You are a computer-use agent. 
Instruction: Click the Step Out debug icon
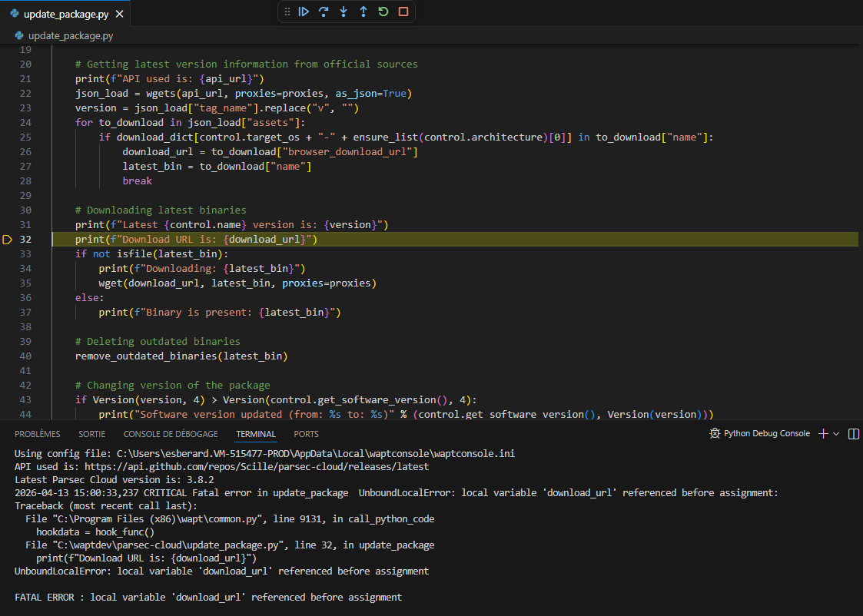363,12
